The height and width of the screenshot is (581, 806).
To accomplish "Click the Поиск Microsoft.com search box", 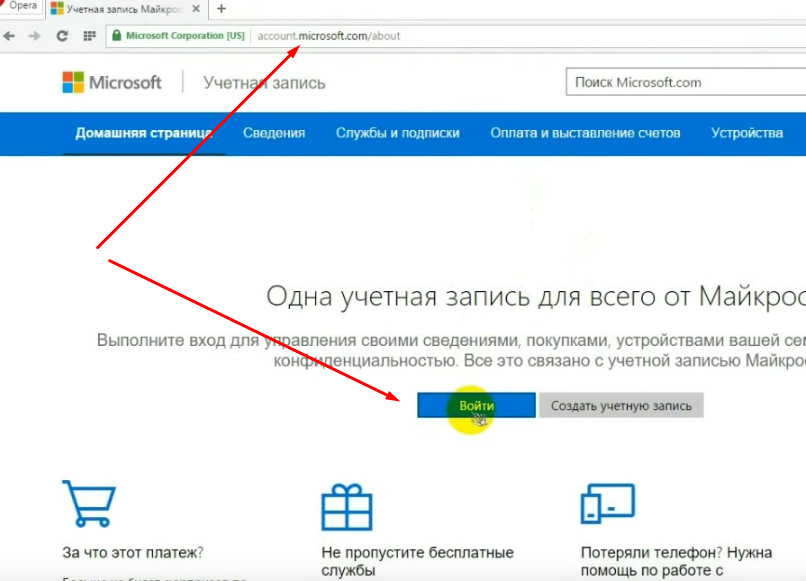I will point(686,82).
